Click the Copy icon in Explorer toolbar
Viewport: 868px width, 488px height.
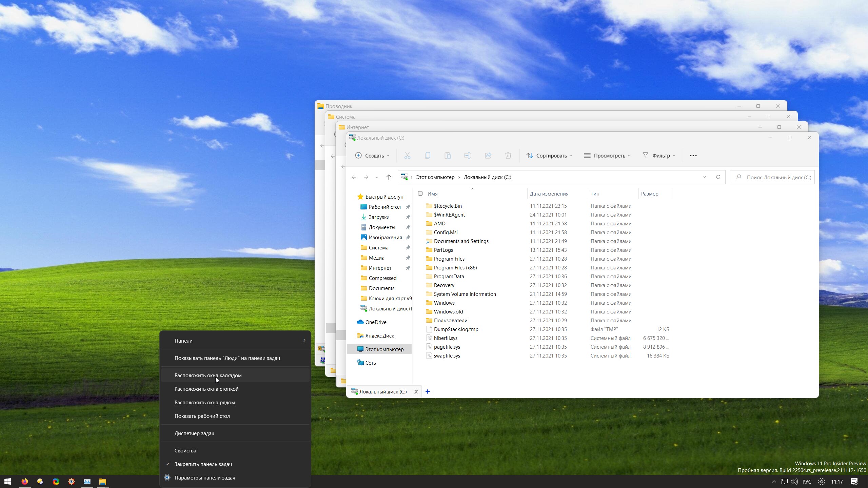click(x=428, y=156)
